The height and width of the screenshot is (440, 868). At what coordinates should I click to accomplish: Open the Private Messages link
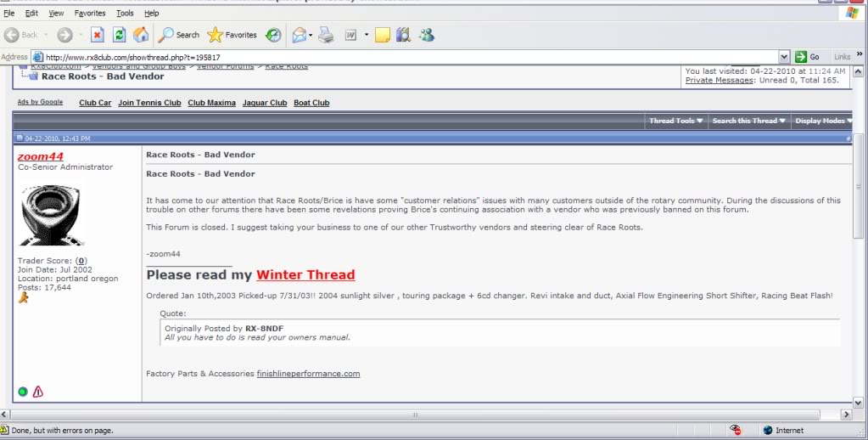(x=719, y=81)
